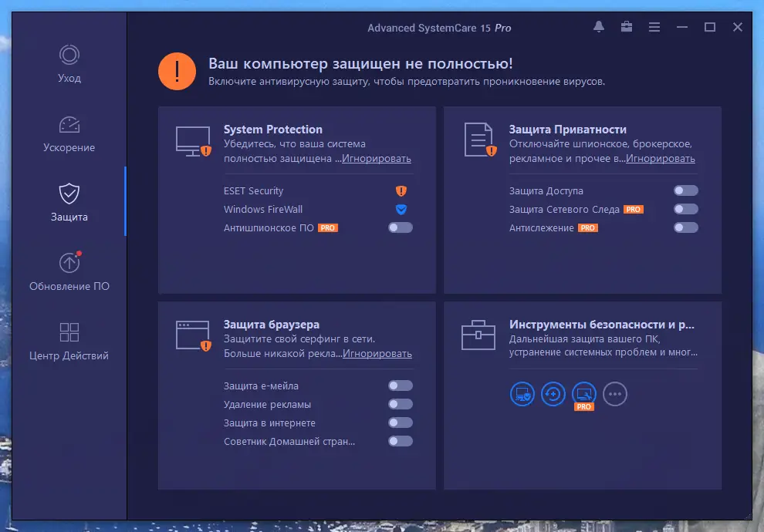Viewport: 764px width, 532px height.
Task: Turn on Удаление рекламы switch
Action: click(x=401, y=404)
